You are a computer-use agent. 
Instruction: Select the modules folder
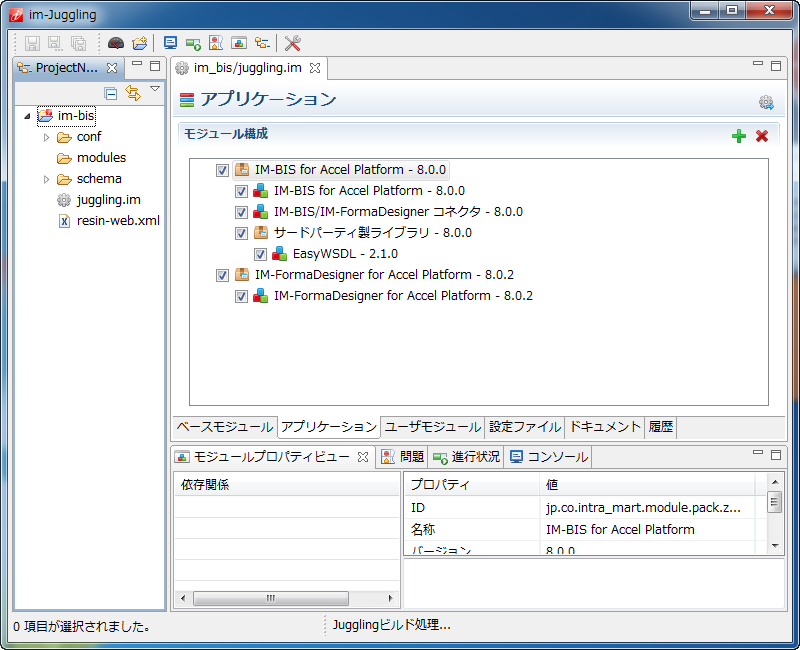click(x=101, y=158)
